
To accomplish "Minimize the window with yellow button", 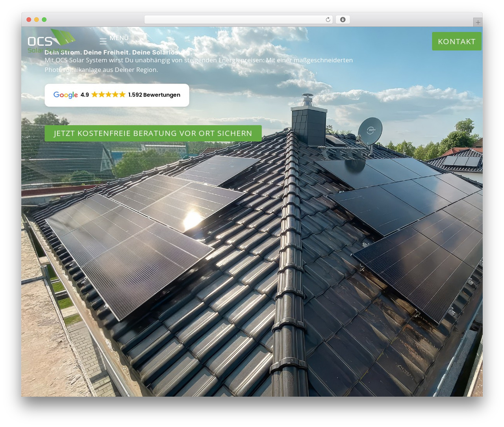I will (37, 20).
